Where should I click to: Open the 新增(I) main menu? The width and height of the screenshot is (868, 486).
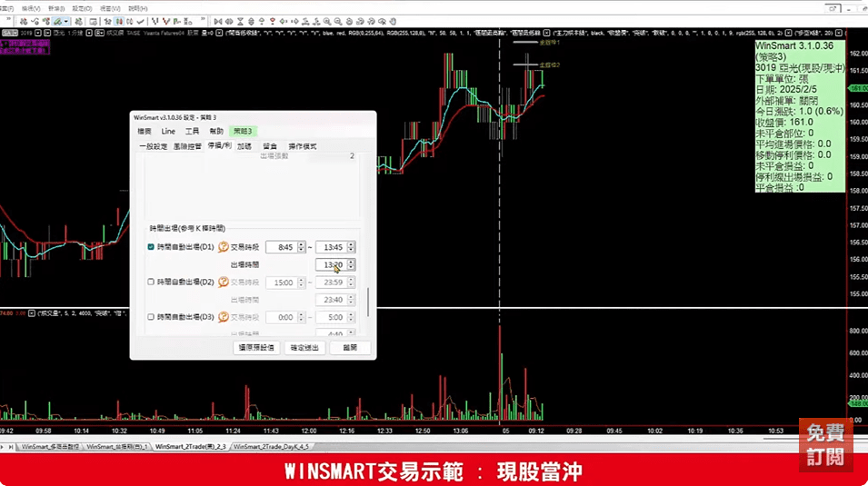click(x=56, y=8)
